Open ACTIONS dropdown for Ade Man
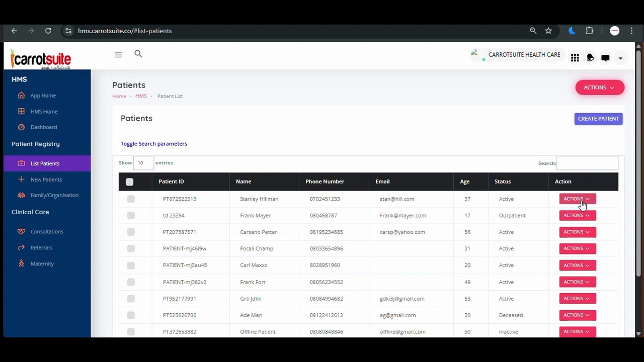The width and height of the screenshot is (644, 362). 578,315
